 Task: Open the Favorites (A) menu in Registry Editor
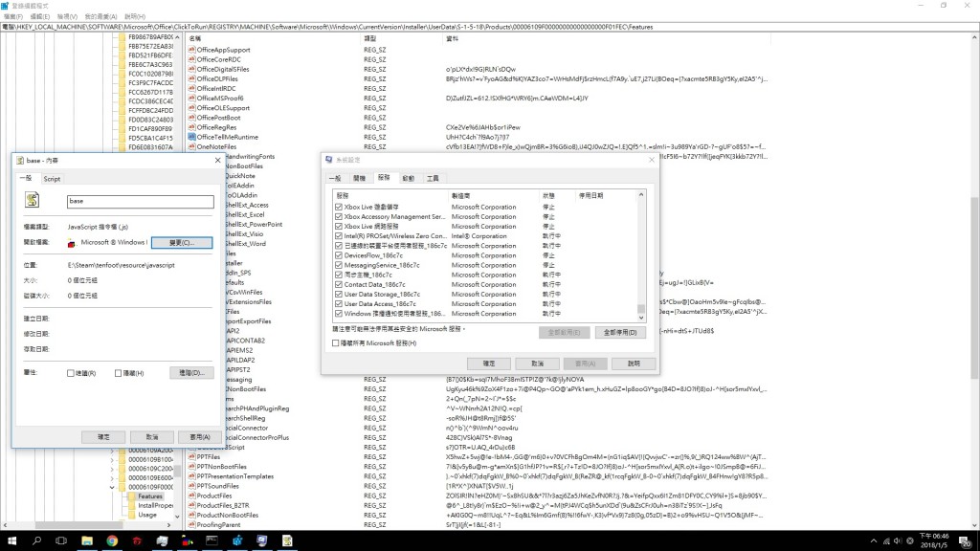coord(100,17)
